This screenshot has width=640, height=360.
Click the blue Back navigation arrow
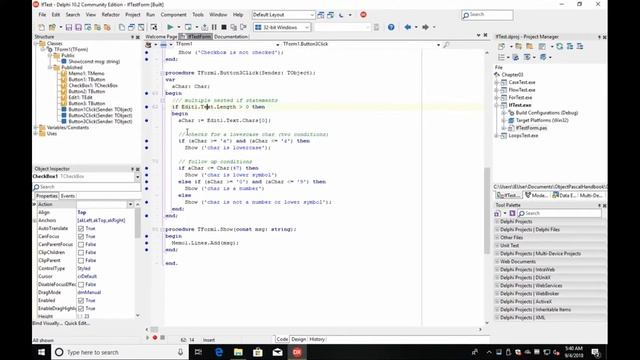407,27
